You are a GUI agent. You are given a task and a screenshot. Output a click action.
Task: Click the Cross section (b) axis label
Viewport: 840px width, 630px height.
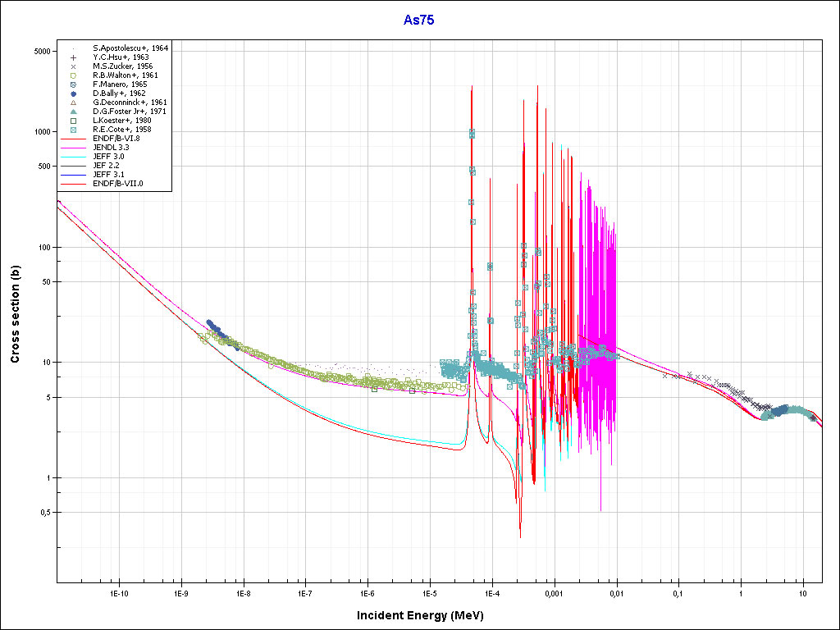pyautogui.click(x=16, y=315)
